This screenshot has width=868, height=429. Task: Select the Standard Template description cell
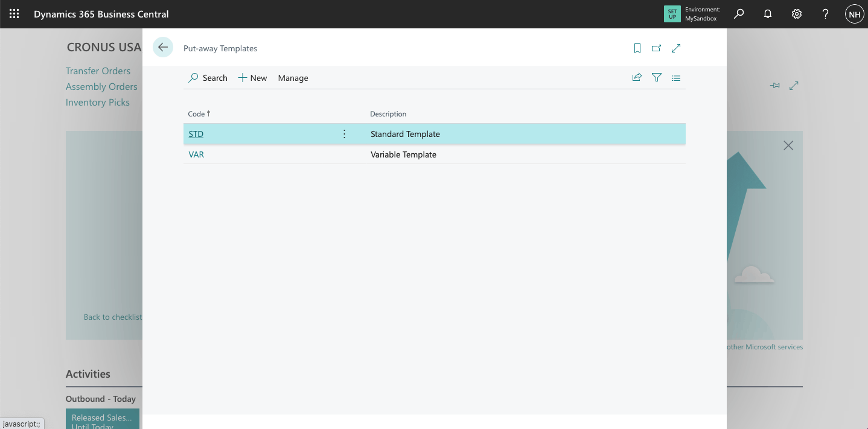click(x=405, y=134)
